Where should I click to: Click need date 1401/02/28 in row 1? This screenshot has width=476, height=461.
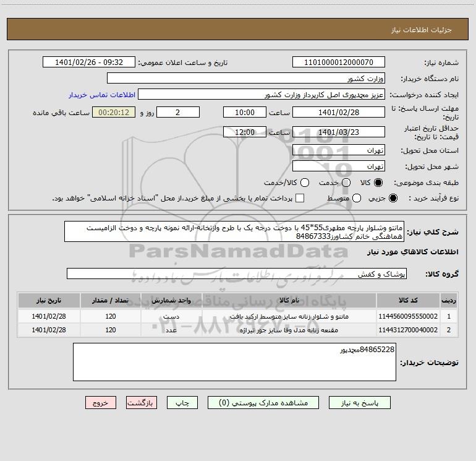pos(49,316)
